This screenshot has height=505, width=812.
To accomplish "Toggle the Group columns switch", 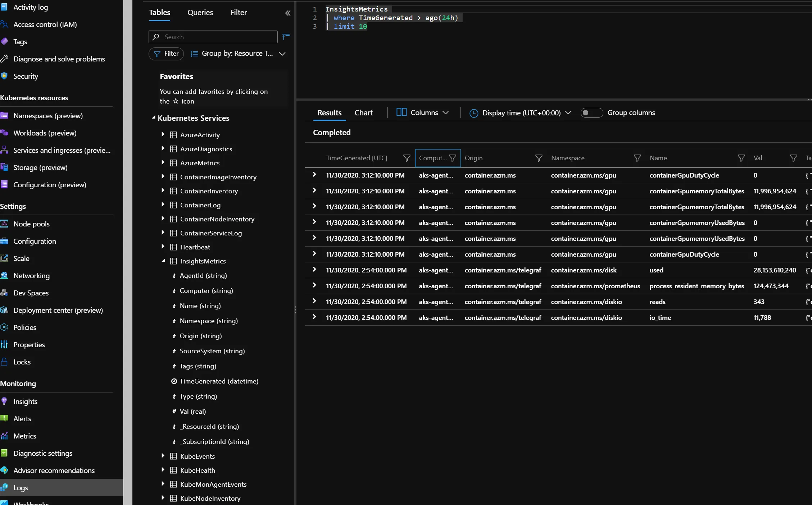I will click(591, 113).
